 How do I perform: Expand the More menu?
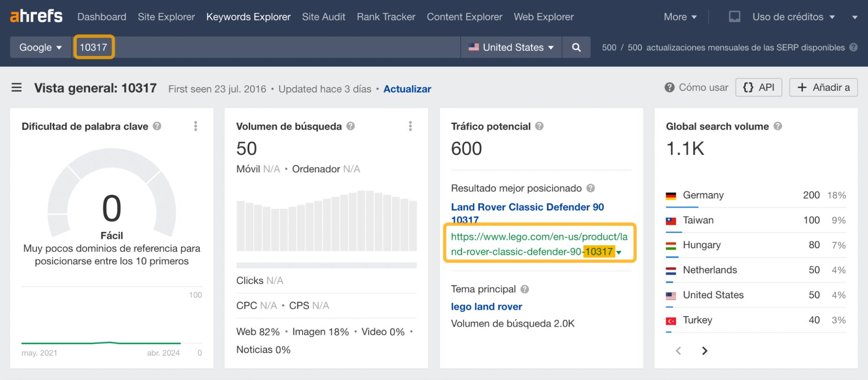pyautogui.click(x=680, y=17)
